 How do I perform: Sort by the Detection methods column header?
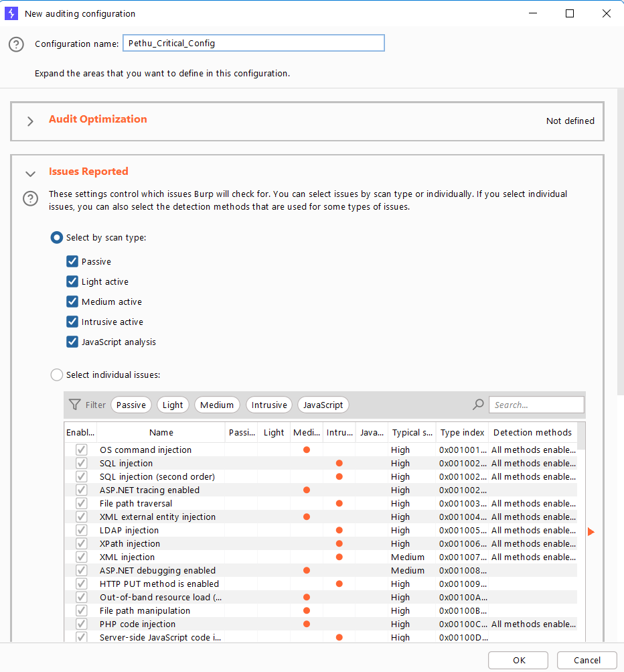click(x=532, y=432)
